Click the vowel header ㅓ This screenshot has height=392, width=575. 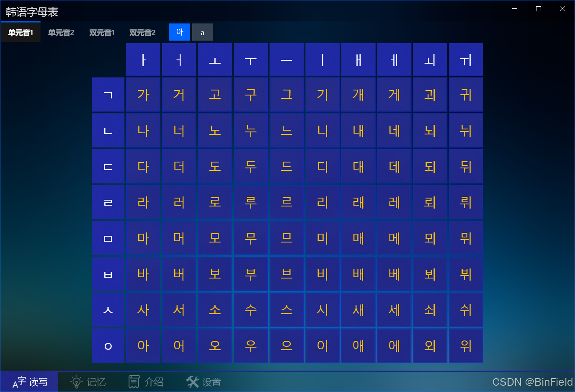179,59
